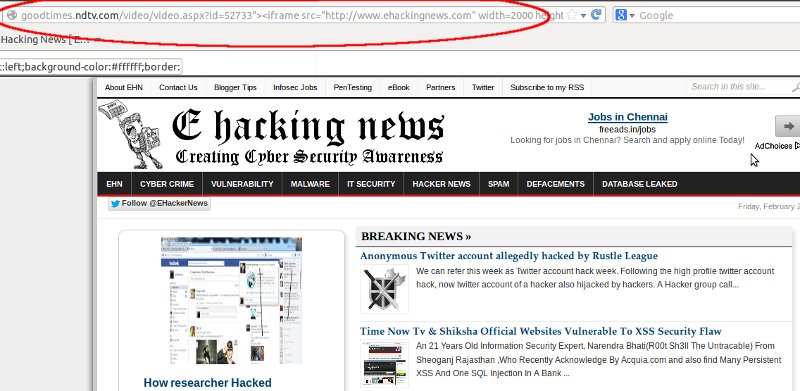
Task: Open Jobs in Chennai ad link
Action: coord(628,117)
